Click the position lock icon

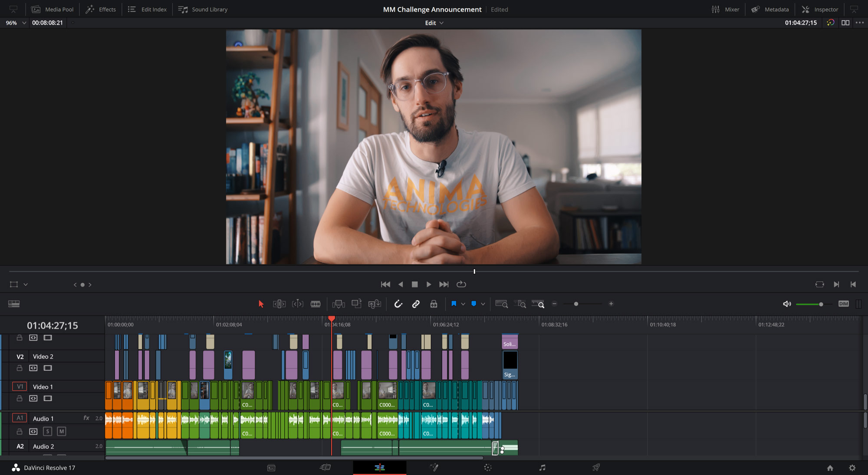(x=434, y=304)
